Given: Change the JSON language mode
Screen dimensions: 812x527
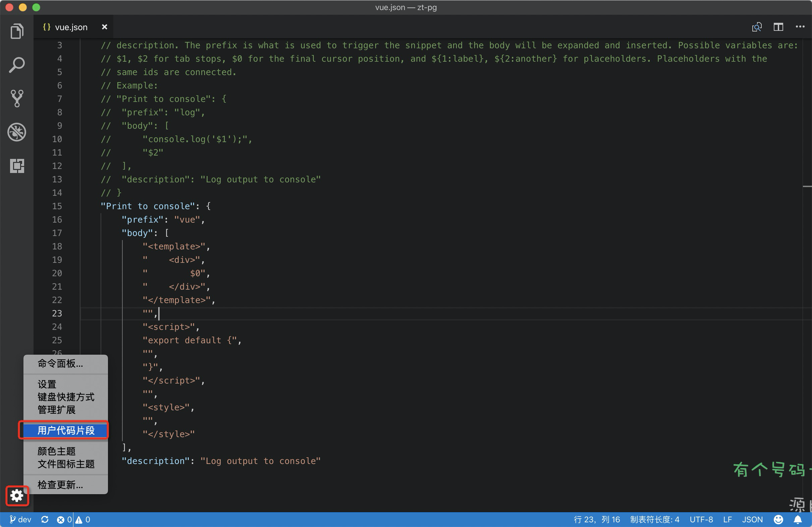Looking at the screenshot, I should click(x=752, y=520).
